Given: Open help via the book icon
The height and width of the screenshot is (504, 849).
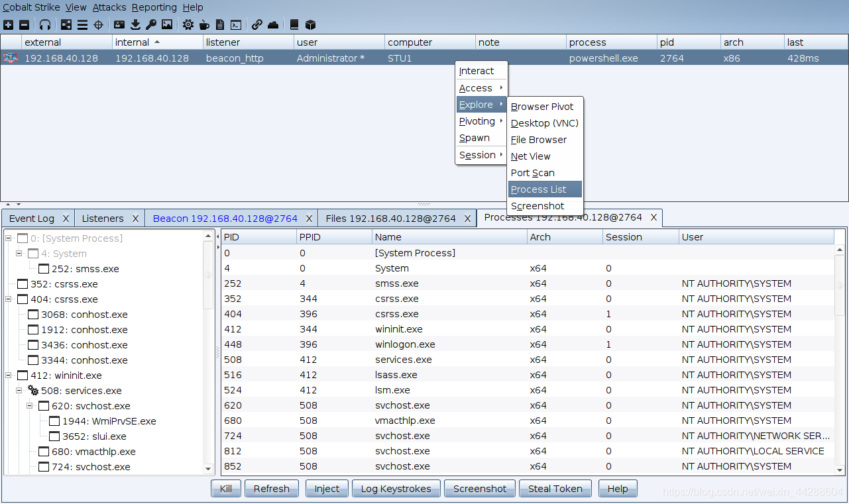Looking at the screenshot, I should coord(294,25).
